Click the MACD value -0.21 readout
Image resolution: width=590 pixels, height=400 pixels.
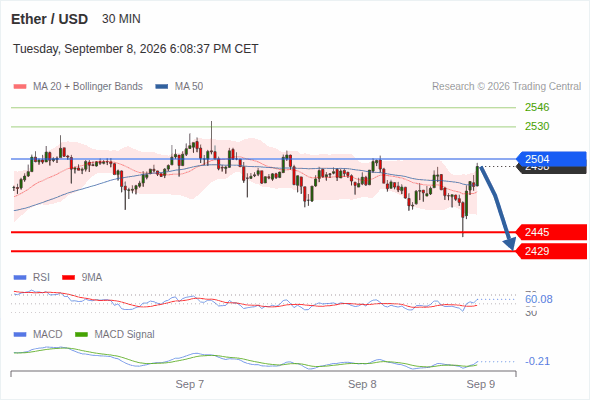[537, 361]
